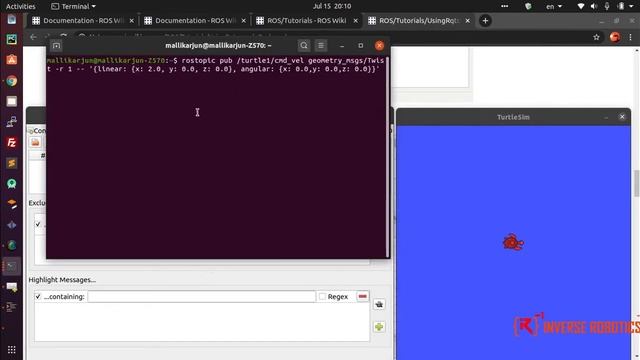Open the 'Jul 15 20:10' clock menu

[x=332, y=6]
